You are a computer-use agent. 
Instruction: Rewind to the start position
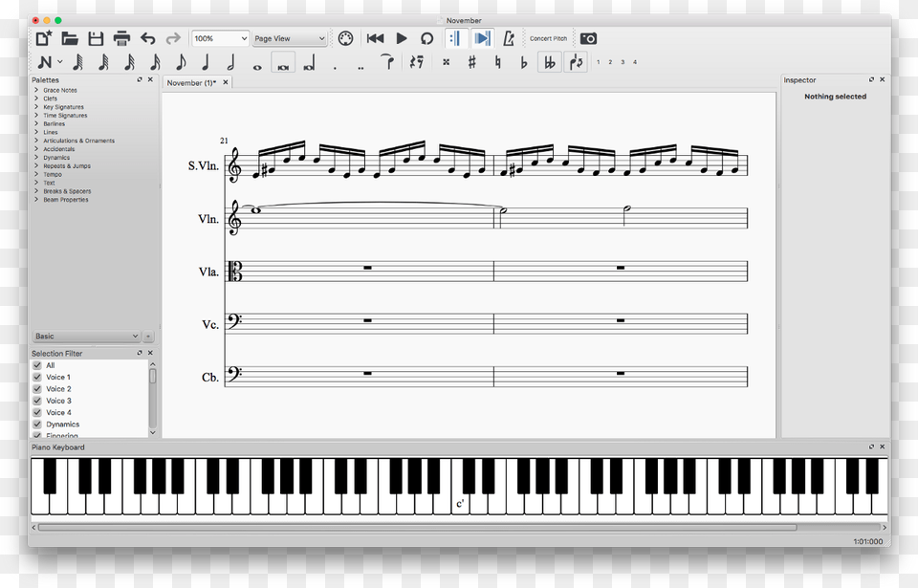[376, 38]
